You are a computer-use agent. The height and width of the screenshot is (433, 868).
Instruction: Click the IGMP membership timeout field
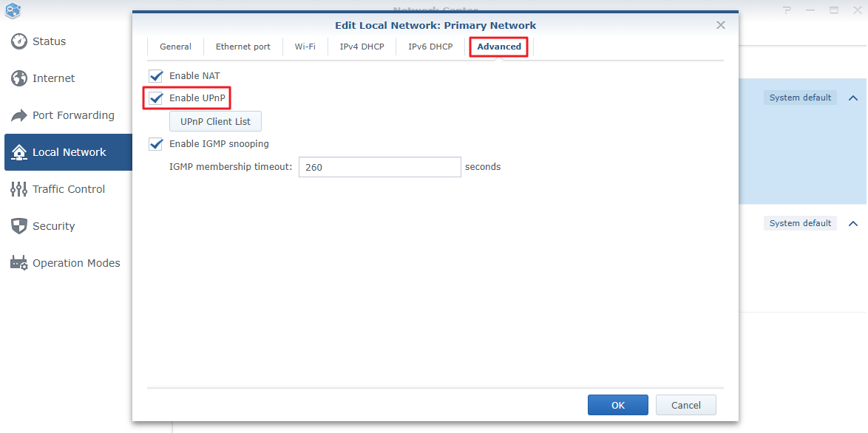coord(379,167)
